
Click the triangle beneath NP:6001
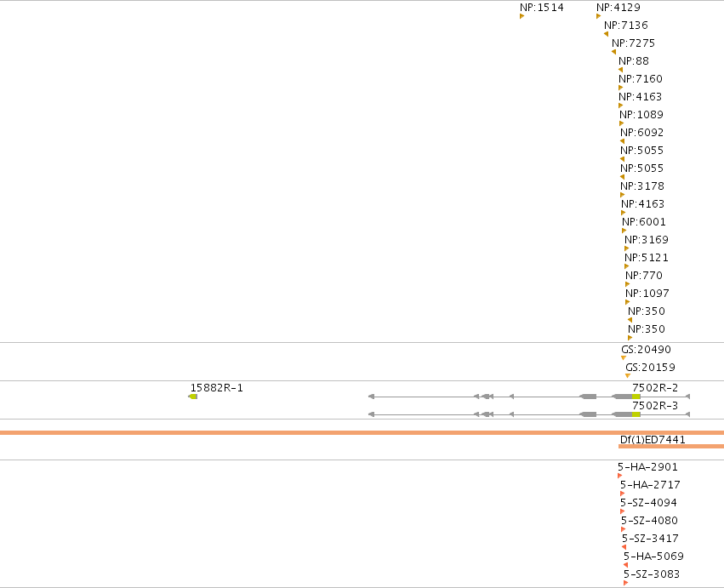624,231
